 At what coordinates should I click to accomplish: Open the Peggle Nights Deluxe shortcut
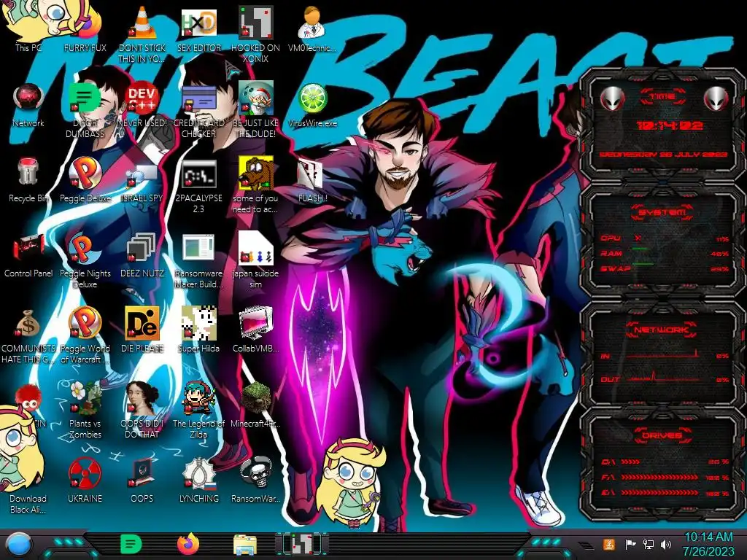85,261
